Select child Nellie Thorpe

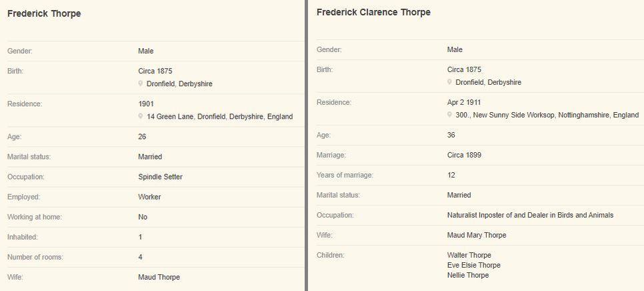[x=468, y=276]
